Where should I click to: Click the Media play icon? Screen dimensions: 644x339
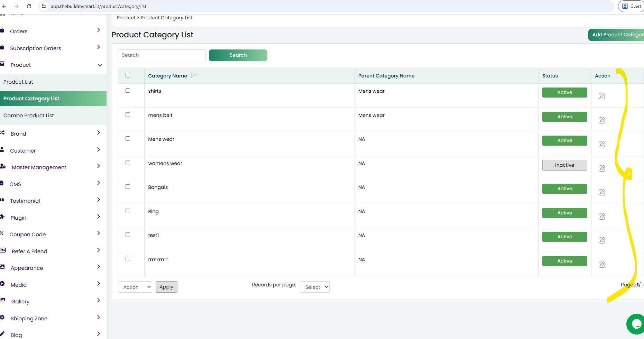click(2, 284)
